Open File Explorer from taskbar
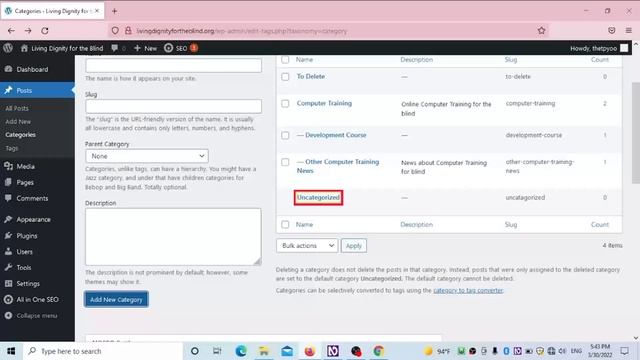640x360 pixels. point(264,351)
